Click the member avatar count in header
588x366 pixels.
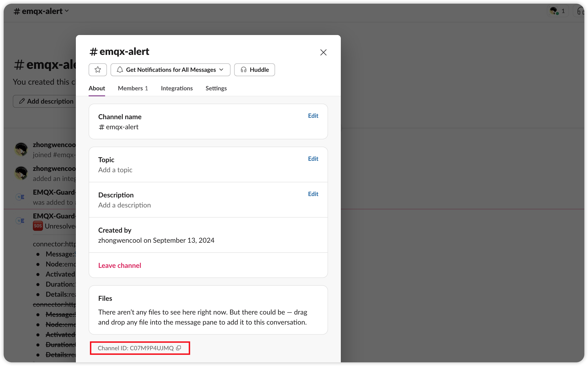[558, 11]
